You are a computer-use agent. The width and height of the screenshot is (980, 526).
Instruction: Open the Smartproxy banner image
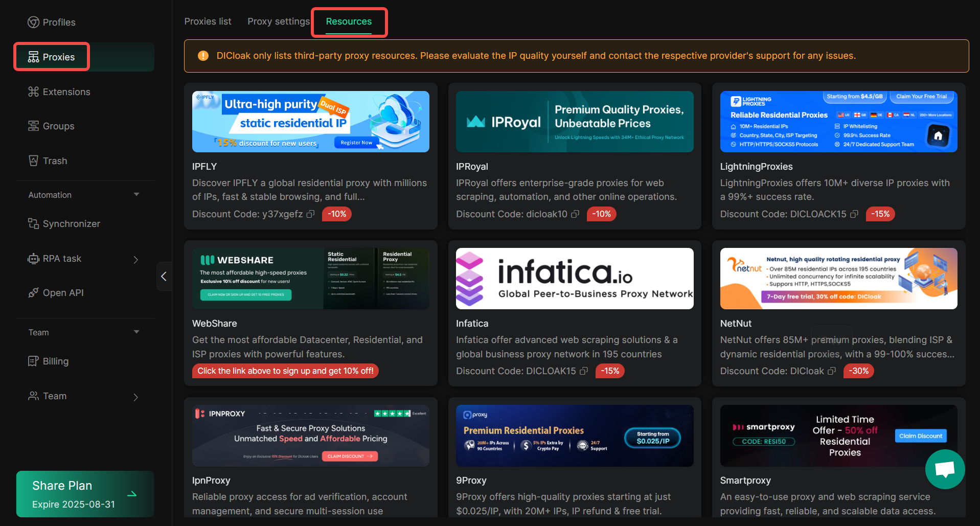[x=838, y=436]
